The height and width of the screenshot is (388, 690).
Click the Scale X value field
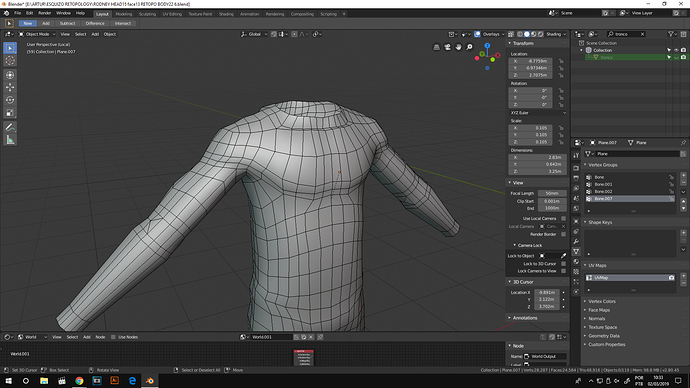[x=530, y=128]
